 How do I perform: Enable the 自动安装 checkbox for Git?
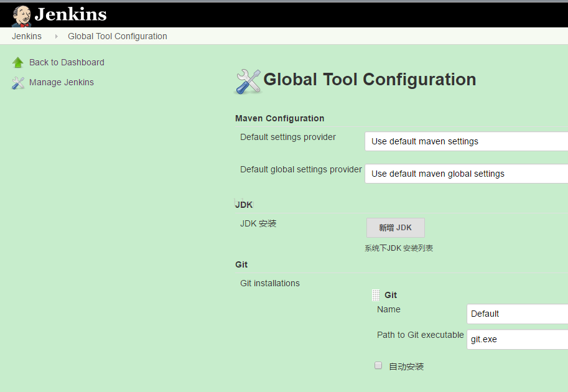(x=378, y=365)
